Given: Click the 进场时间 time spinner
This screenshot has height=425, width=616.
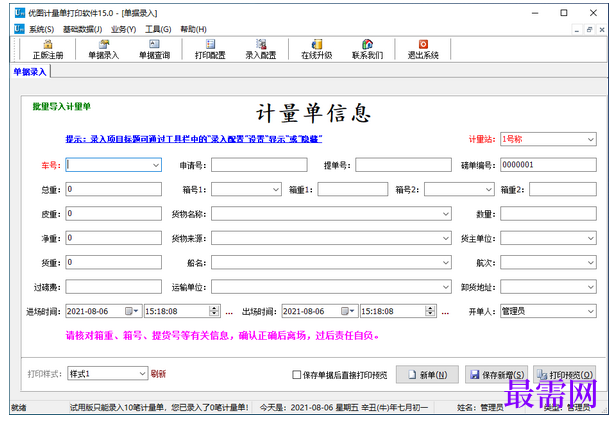Looking at the screenshot, I should [x=214, y=311].
